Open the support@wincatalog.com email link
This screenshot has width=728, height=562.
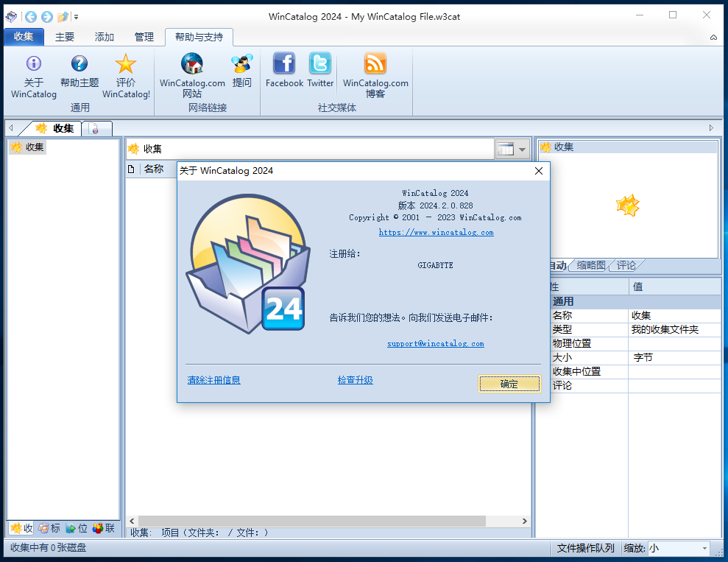[x=435, y=343]
